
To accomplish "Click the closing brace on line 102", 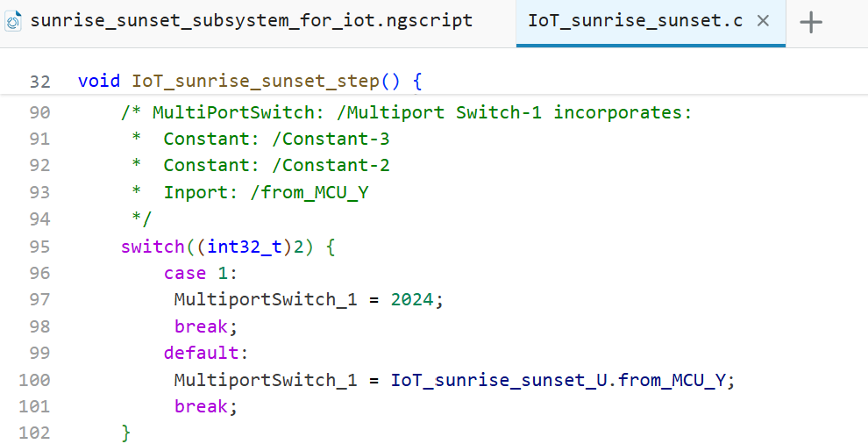I will click(x=126, y=433).
